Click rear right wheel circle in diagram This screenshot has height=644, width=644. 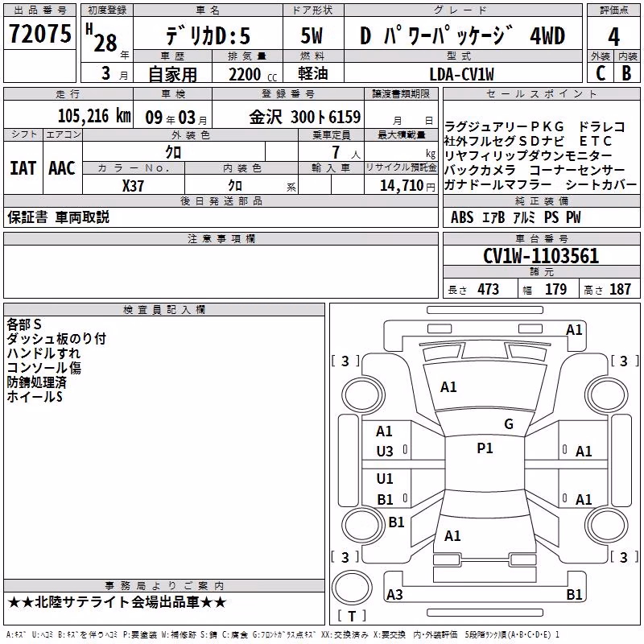tap(606, 525)
